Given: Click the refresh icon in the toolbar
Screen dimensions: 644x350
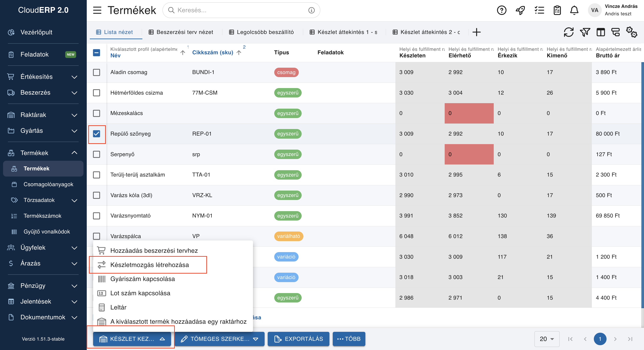Looking at the screenshot, I should tap(568, 32).
